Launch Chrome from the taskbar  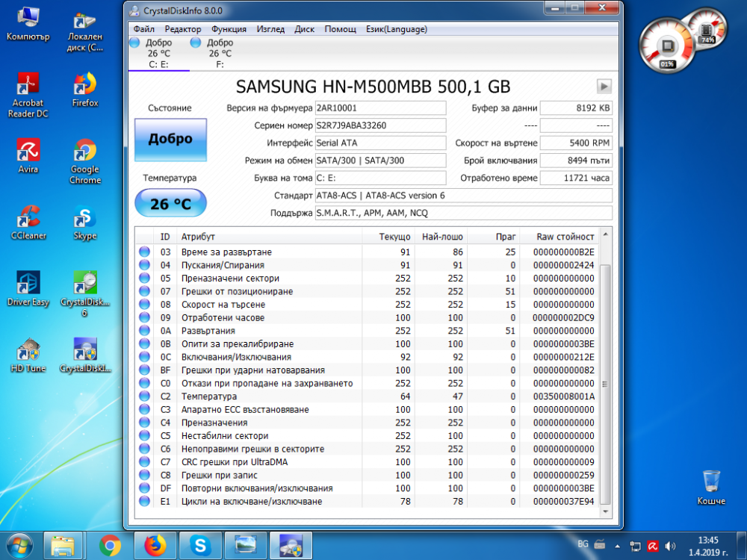(110, 546)
